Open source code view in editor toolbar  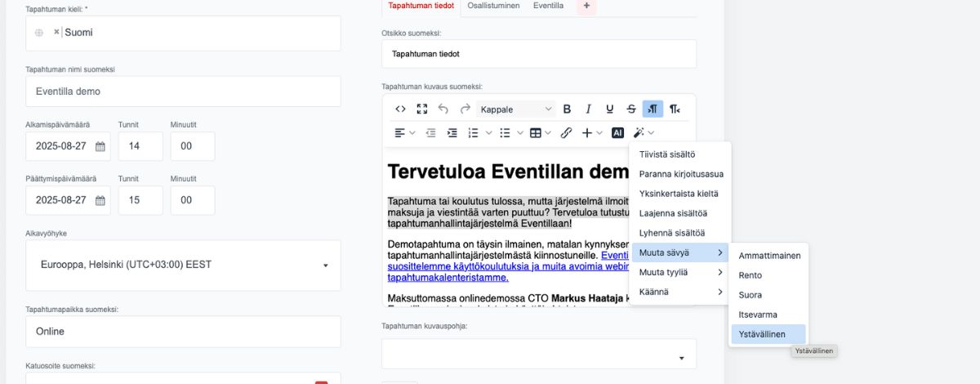pyautogui.click(x=400, y=109)
